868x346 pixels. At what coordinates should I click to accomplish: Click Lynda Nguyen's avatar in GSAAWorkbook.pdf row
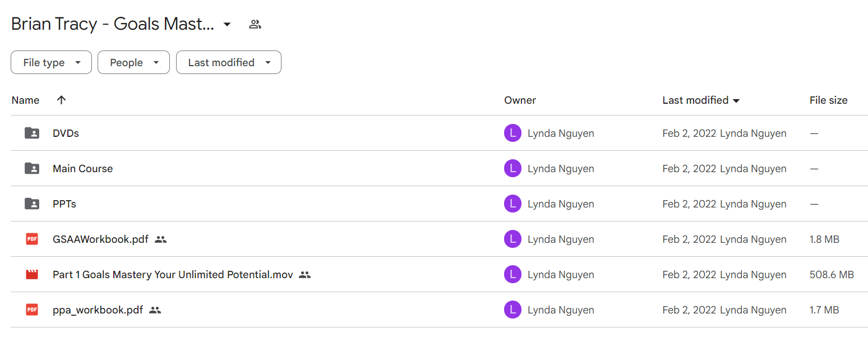click(513, 239)
